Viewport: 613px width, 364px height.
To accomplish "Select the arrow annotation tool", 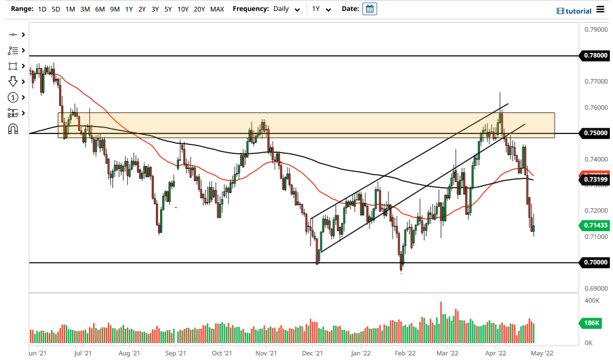I will coord(12,81).
